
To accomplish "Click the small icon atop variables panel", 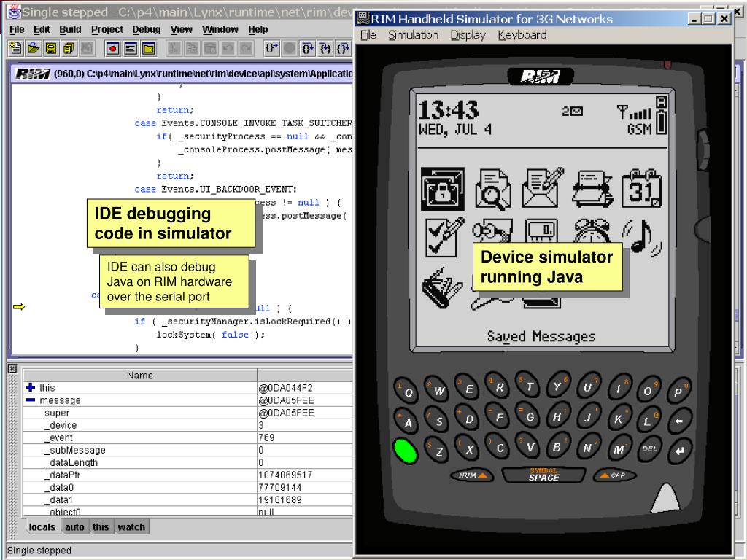I will click(12, 368).
